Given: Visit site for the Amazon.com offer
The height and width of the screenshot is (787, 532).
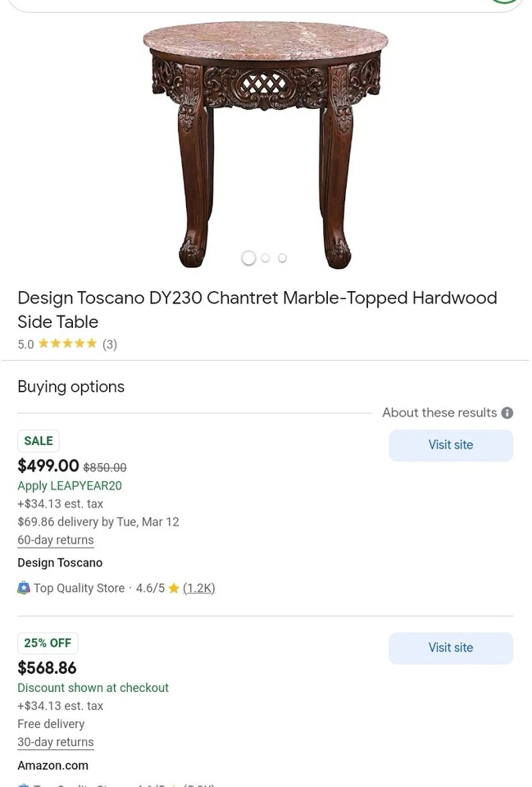Looking at the screenshot, I should [x=451, y=648].
